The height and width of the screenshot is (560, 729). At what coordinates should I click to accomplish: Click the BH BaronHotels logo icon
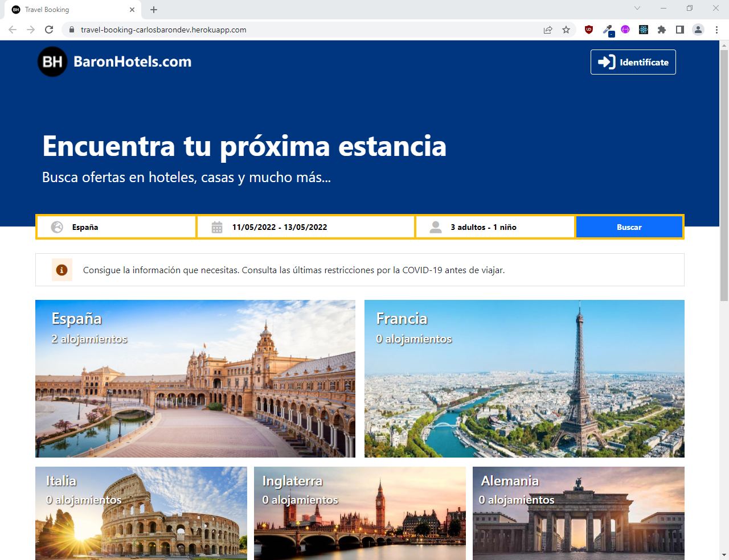(52, 61)
